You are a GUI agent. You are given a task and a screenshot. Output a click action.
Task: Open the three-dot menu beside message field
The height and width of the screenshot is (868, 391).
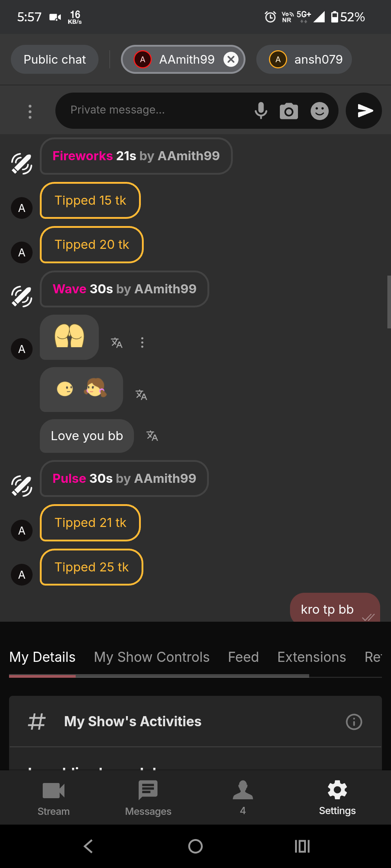coord(30,111)
